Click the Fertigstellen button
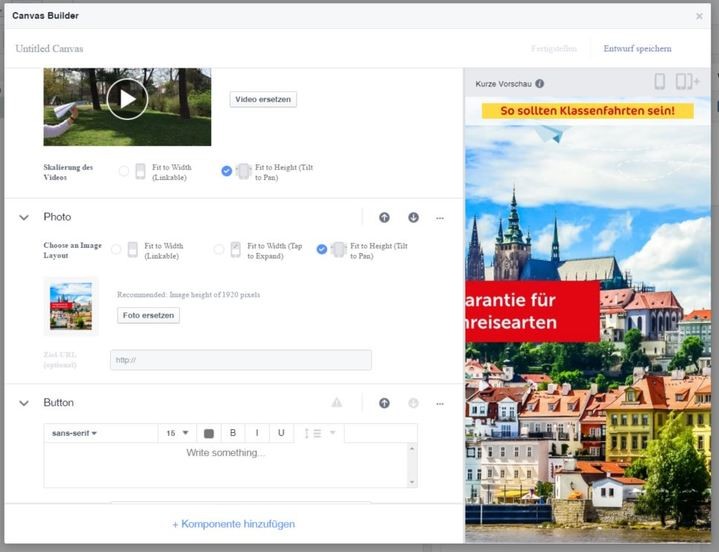This screenshot has height=552, width=719. (x=554, y=49)
